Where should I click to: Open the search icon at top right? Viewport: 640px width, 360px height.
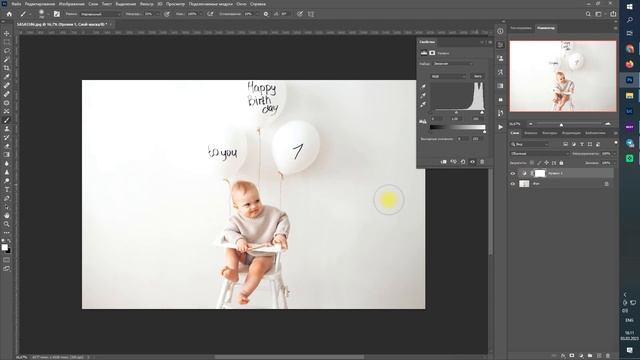(588, 14)
